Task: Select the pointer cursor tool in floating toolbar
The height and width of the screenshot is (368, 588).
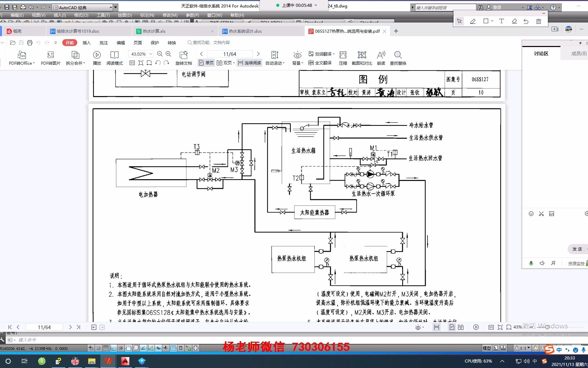Action: tap(459, 21)
